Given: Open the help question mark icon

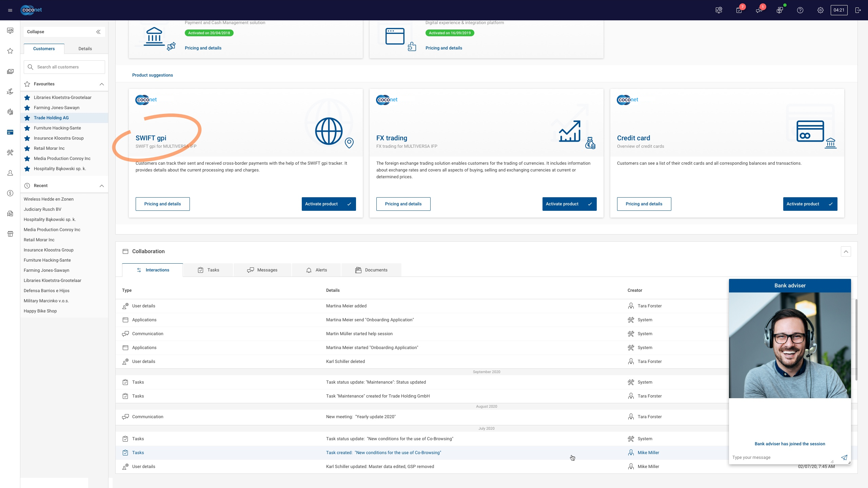Looking at the screenshot, I should pos(800,10).
